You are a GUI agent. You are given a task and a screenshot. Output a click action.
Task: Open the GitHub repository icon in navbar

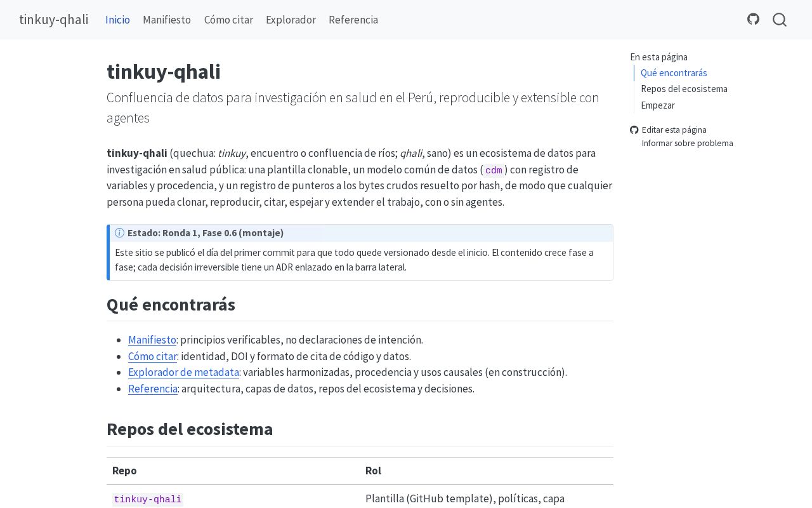(x=753, y=19)
